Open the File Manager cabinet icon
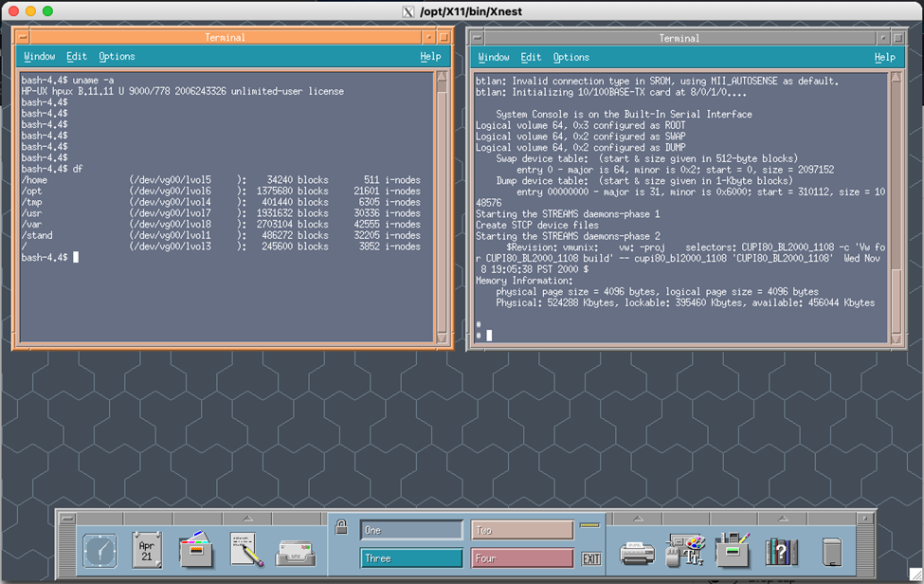Viewport: 924px width, 584px height. point(197,552)
